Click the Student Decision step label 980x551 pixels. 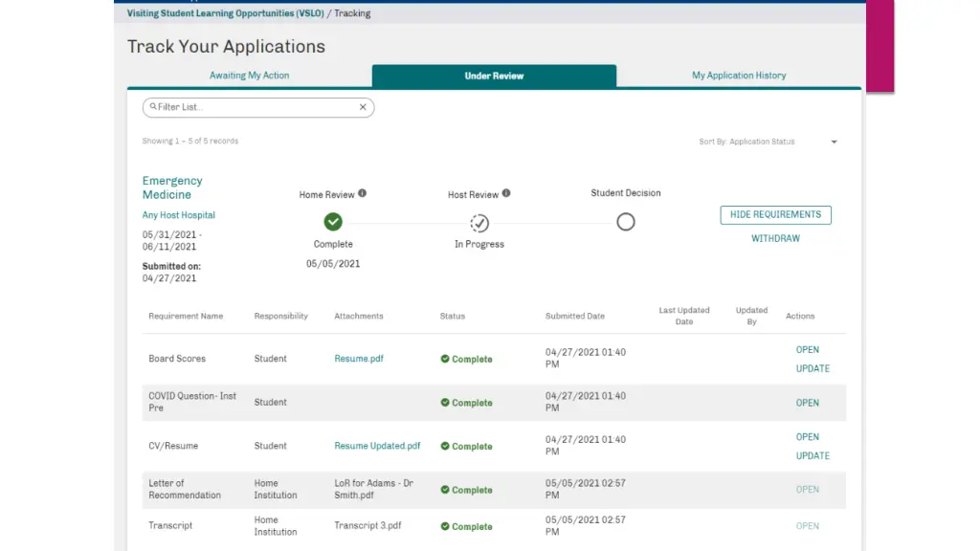point(626,193)
